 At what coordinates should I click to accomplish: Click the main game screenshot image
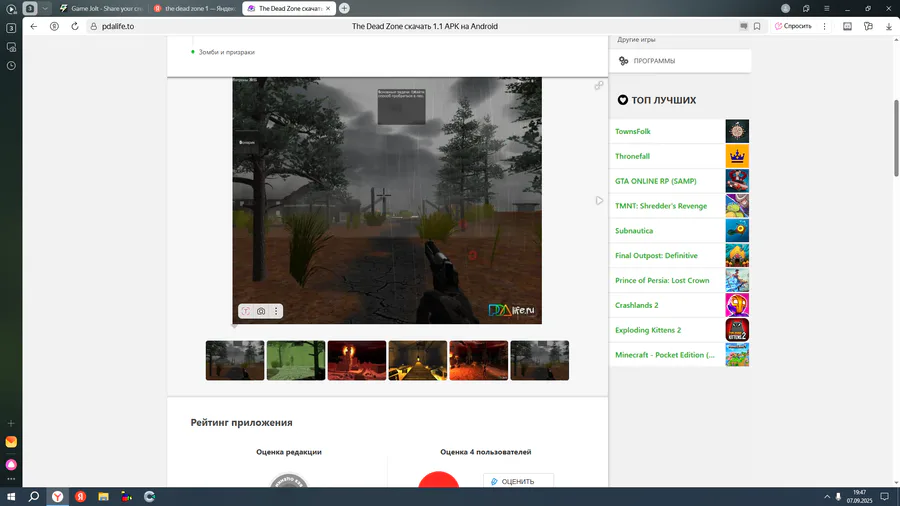[387, 200]
